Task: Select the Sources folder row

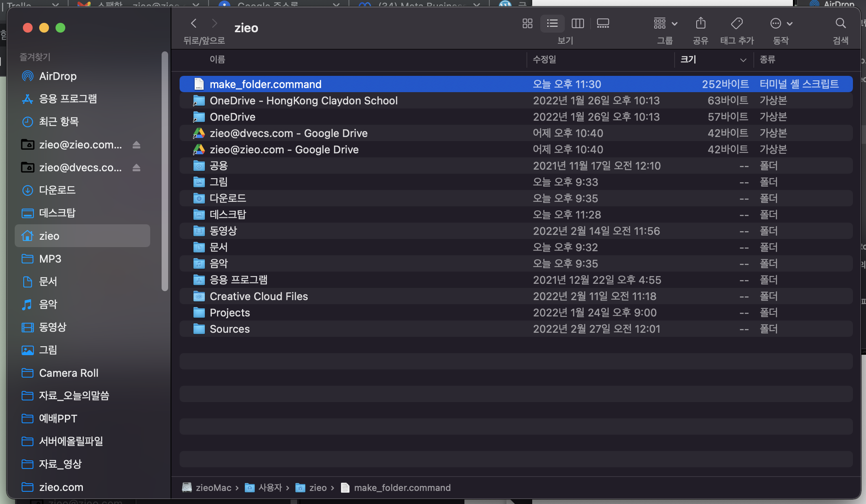Action: click(230, 329)
